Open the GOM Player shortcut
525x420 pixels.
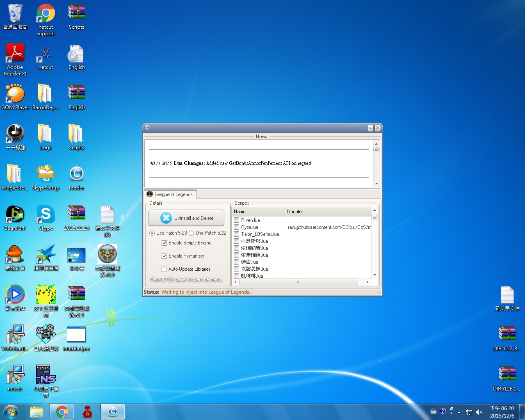pyautogui.click(x=15, y=98)
